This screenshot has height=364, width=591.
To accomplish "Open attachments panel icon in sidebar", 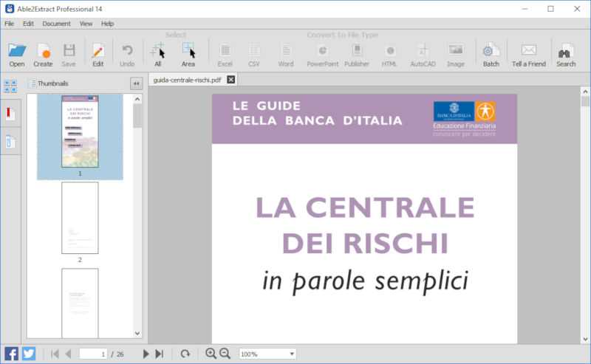I will pos(10,142).
